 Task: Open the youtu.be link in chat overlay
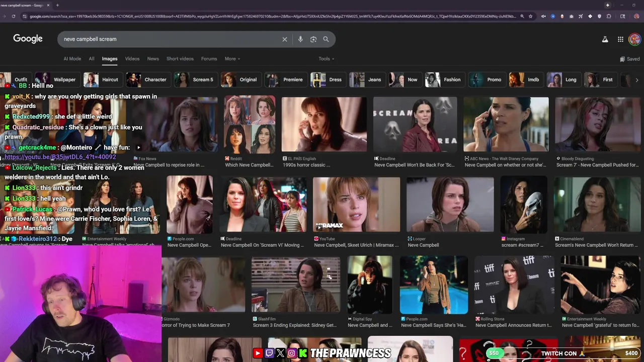point(60,157)
